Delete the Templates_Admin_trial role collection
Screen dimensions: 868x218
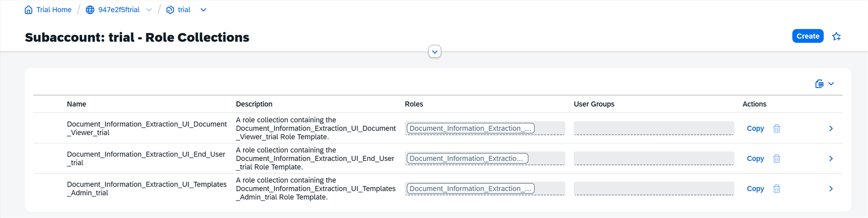[x=777, y=189]
